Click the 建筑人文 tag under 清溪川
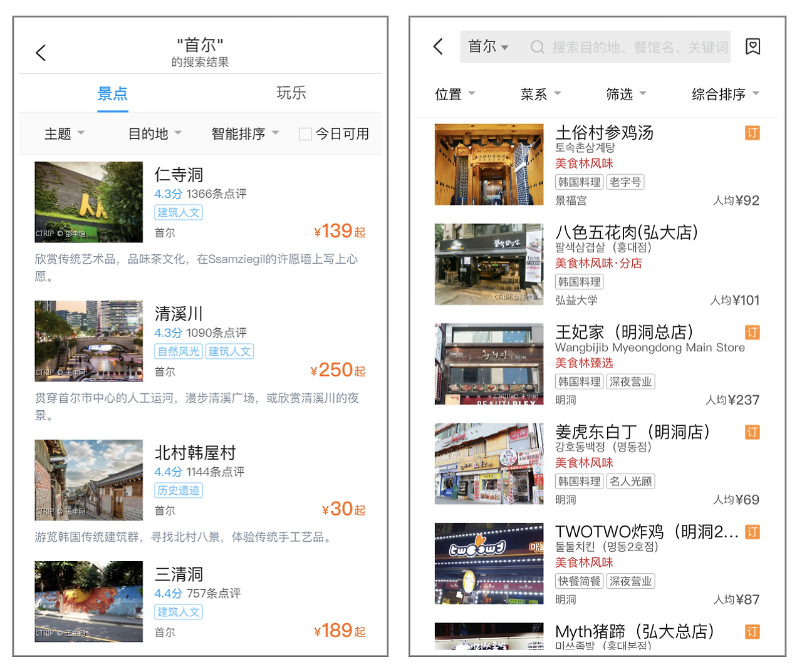The width and height of the screenshot is (802, 672). click(230, 351)
